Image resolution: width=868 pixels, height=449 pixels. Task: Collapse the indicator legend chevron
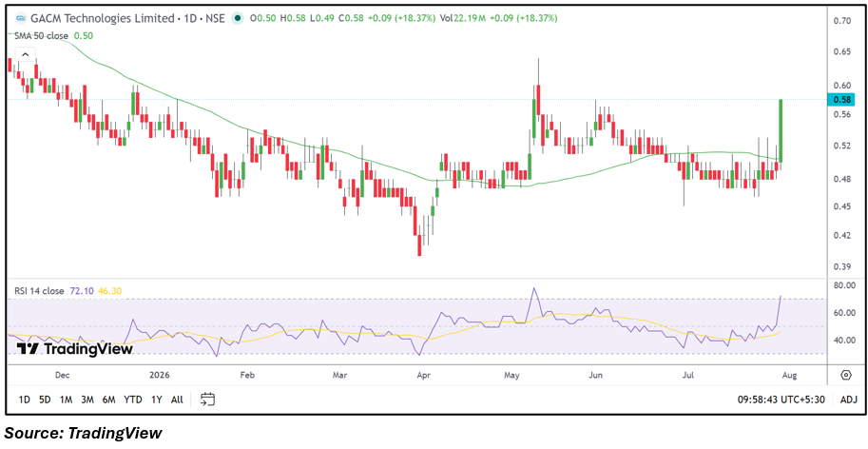tap(25, 55)
